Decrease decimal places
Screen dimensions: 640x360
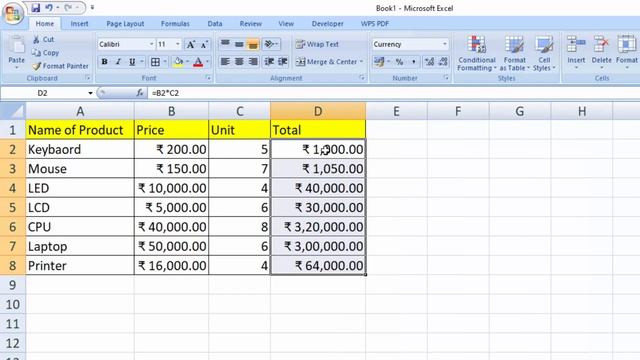click(443, 62)
